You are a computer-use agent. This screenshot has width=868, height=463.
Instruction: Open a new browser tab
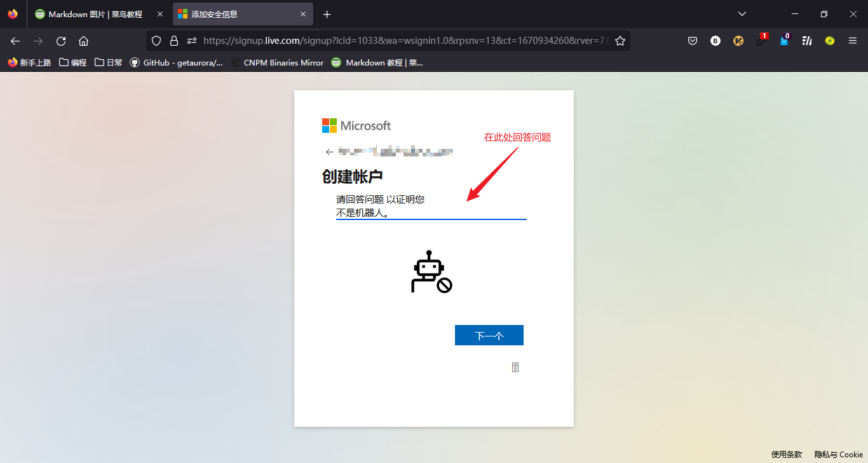click(327, 14)
